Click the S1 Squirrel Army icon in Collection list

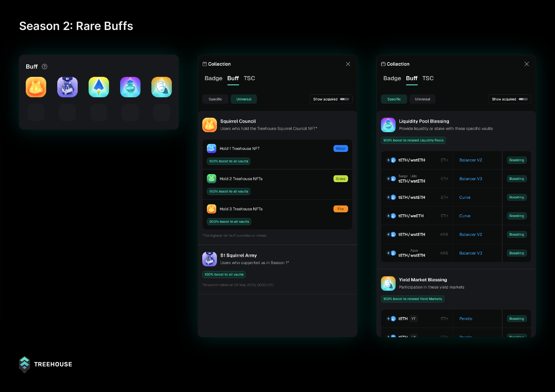pyautogui.click(x=210, y=259)
